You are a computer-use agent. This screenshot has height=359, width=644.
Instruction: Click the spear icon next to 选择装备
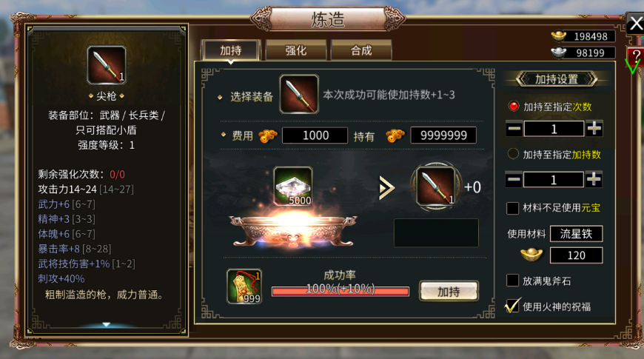[299, 94]
